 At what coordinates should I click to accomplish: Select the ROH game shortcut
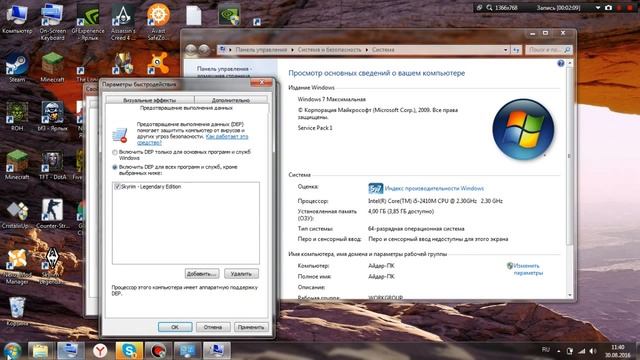coord(17,116)
